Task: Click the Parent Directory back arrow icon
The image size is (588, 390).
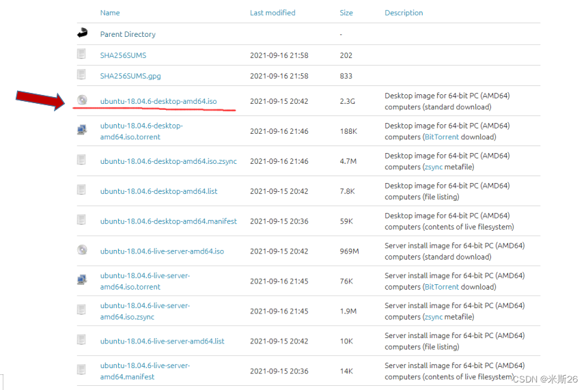Action: [83, 33]
